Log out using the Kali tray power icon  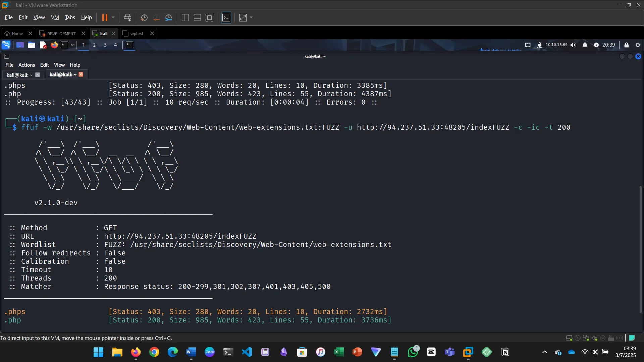click(638, 45)
